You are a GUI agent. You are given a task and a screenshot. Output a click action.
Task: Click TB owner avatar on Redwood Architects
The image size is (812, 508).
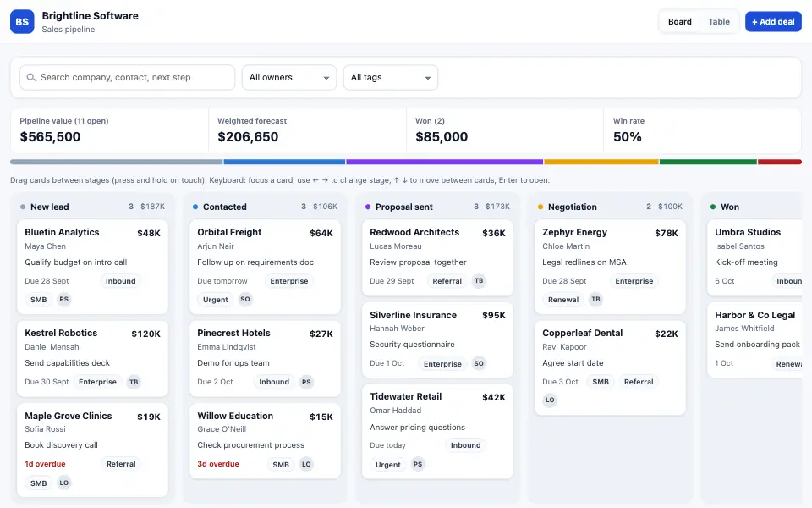(x=479, y=280)
